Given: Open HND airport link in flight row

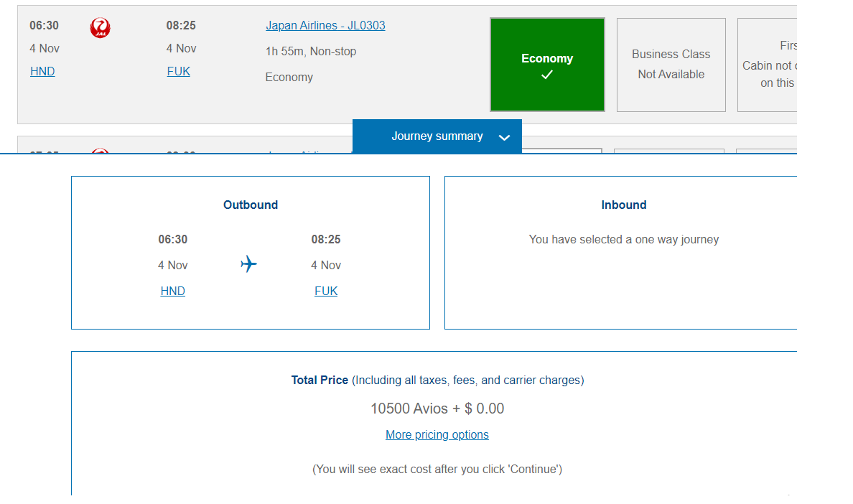Looking at the screenshot, I should tap(42, 71).
